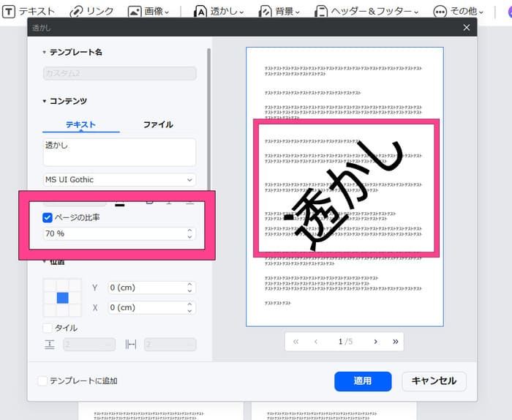Click the horizontal tile spacing icon
The width and height of the screenshot is (512, 420).
pyautogui.click(x=131, y=344)
